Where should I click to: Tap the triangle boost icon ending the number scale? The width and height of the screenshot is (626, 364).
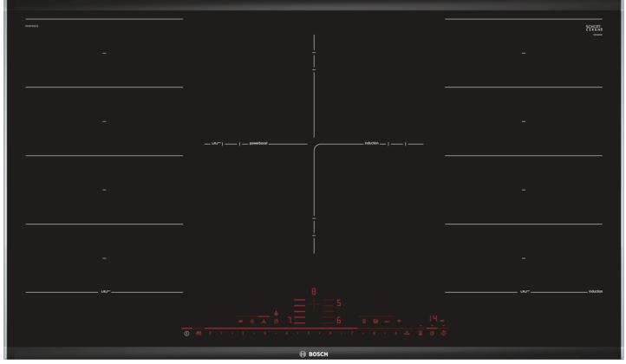(x=406, y=333)
